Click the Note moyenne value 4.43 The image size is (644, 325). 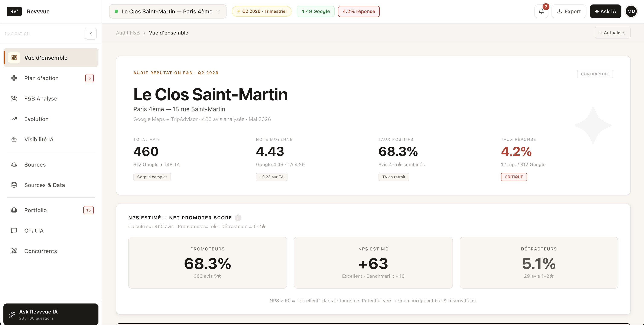coord(270,151)
